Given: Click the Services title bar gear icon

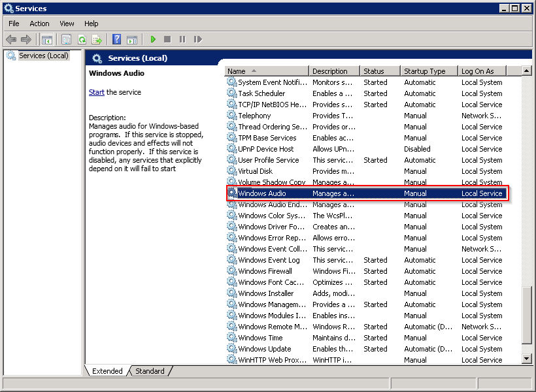Looking at the screenshot, I should click(9, 8).
